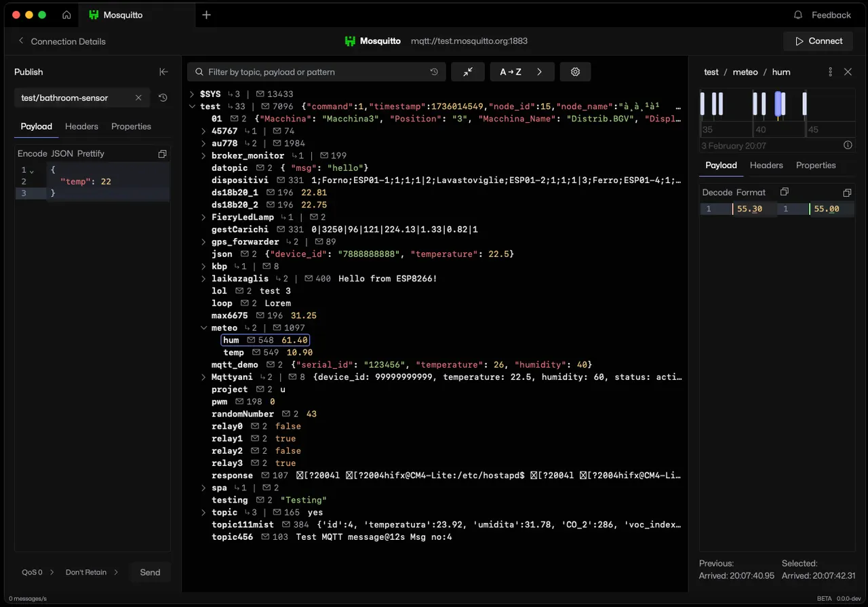868x607 pixels.
Task: Focus the topic filter search field
Action: click(x=317, y=72)
